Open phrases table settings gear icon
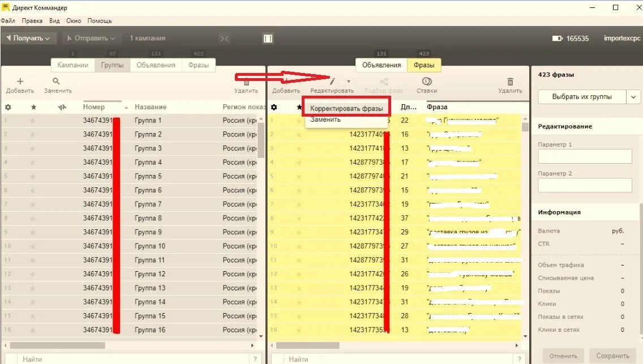 [x=274, y=107]
